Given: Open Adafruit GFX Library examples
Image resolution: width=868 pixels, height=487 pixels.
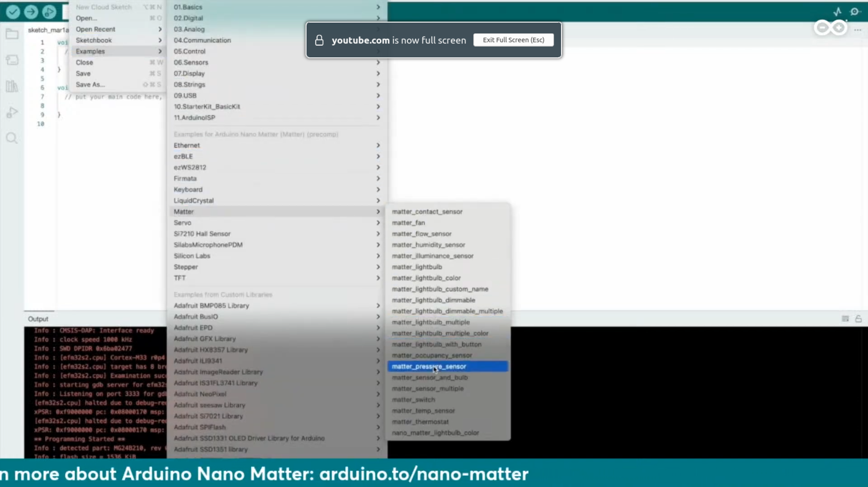Looking at the screenshot, I should point(277,339).
